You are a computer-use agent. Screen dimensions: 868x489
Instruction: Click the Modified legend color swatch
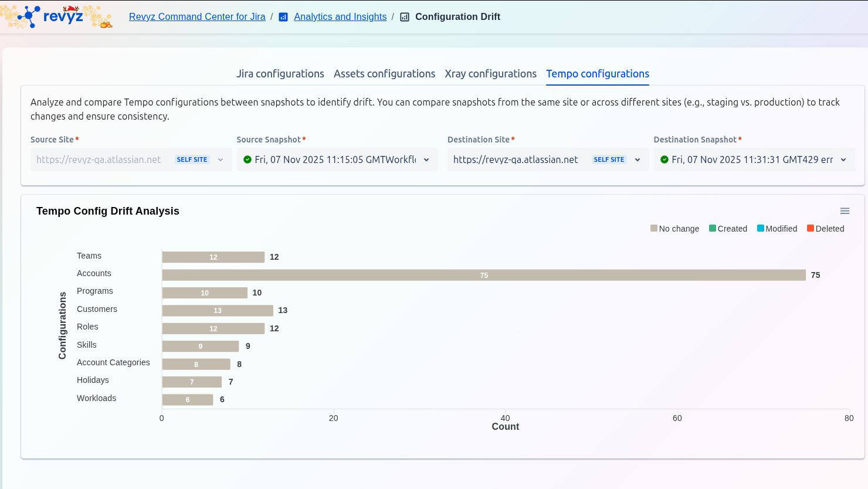tap(761, 229)
